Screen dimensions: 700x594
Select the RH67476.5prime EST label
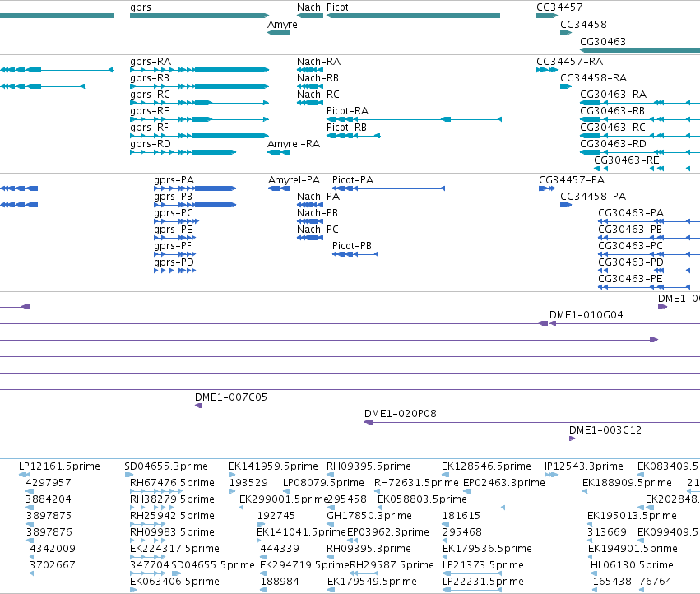click(x=172, y=483)
